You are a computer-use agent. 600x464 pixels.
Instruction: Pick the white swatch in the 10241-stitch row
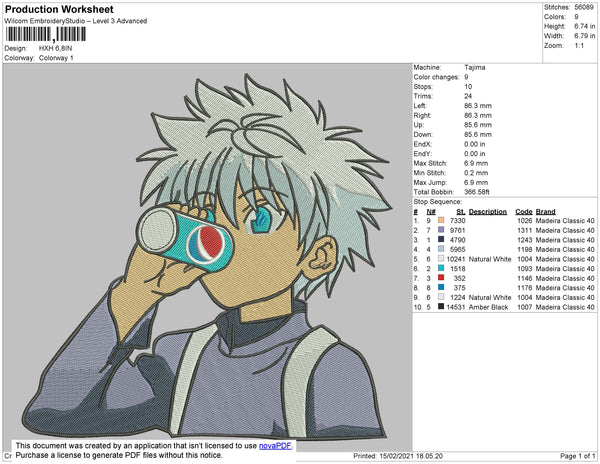coord(441,259)
